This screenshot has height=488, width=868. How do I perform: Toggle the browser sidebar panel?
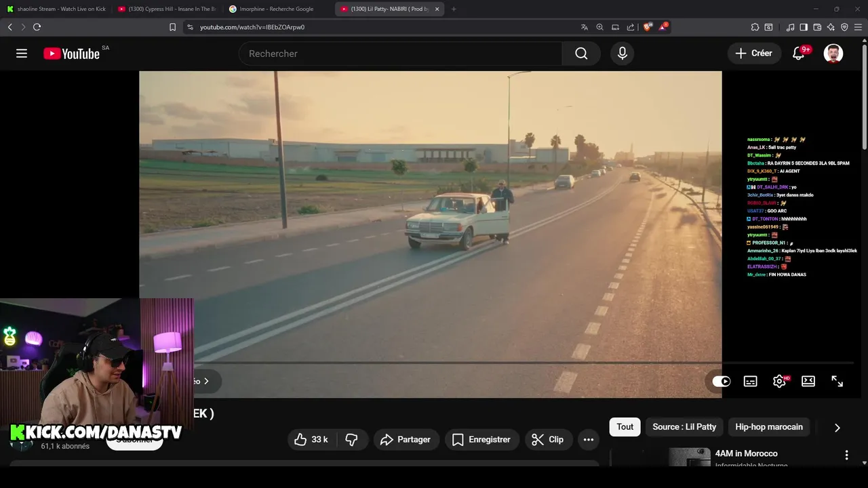pyautogui.click(x=804, y=27)
